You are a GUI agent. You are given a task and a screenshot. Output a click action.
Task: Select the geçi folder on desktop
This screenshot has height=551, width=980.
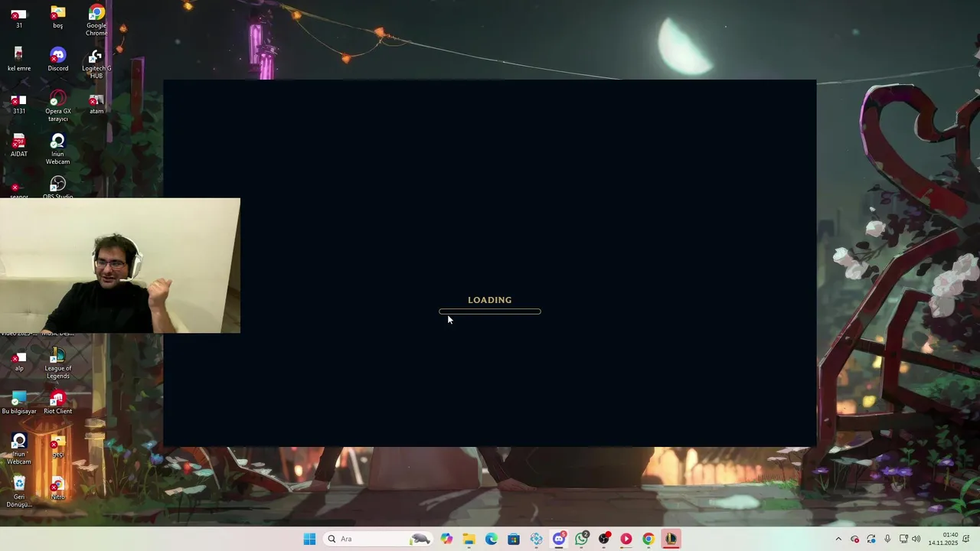[x=57, y=445]
